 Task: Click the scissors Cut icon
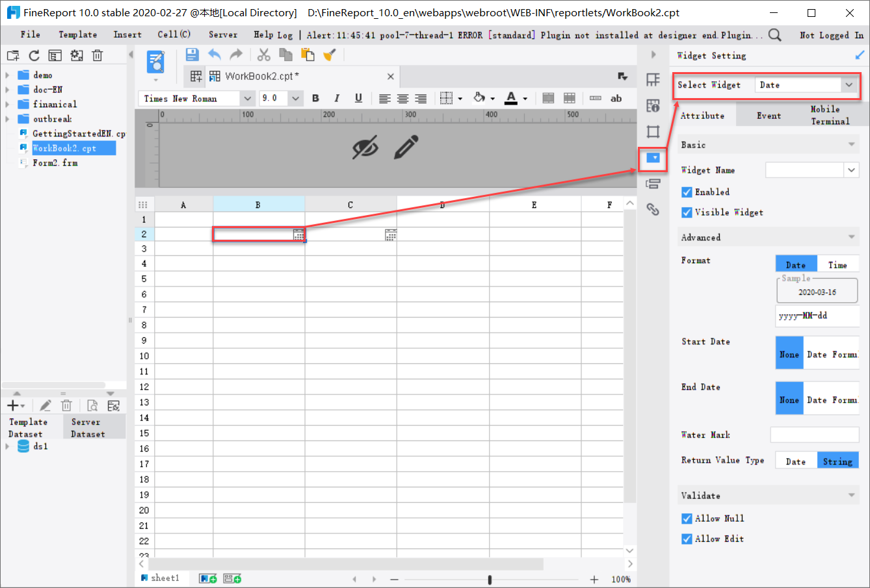pos(263,55)
